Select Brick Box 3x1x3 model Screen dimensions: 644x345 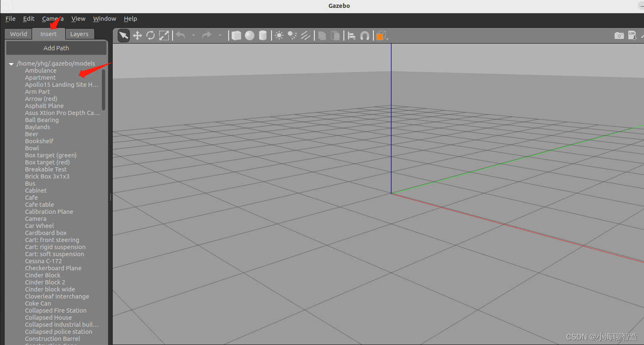[47, 176]
